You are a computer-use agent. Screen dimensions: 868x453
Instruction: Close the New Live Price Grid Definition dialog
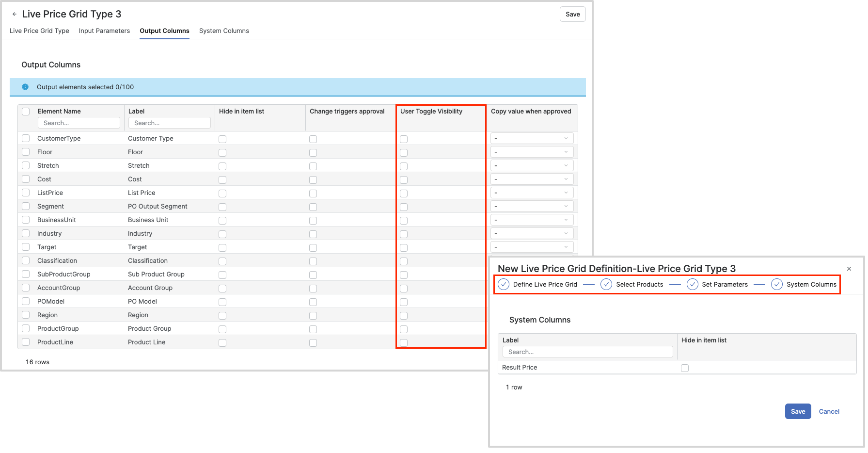[849, 269]
